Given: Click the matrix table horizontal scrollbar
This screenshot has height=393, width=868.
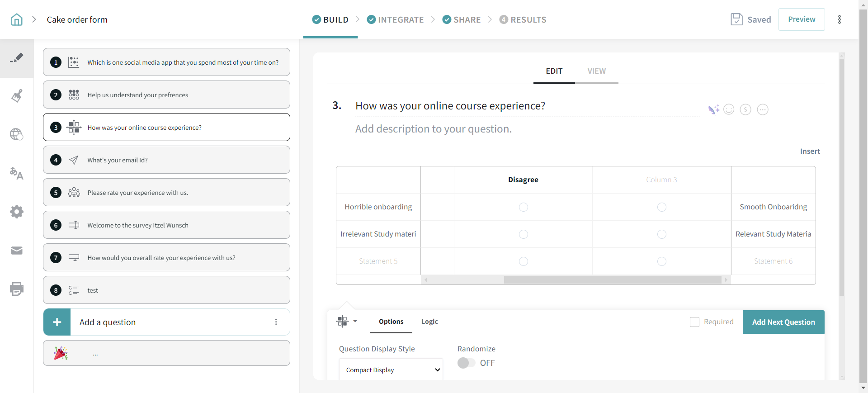Looking at the screenshot, I should (612, 280).
